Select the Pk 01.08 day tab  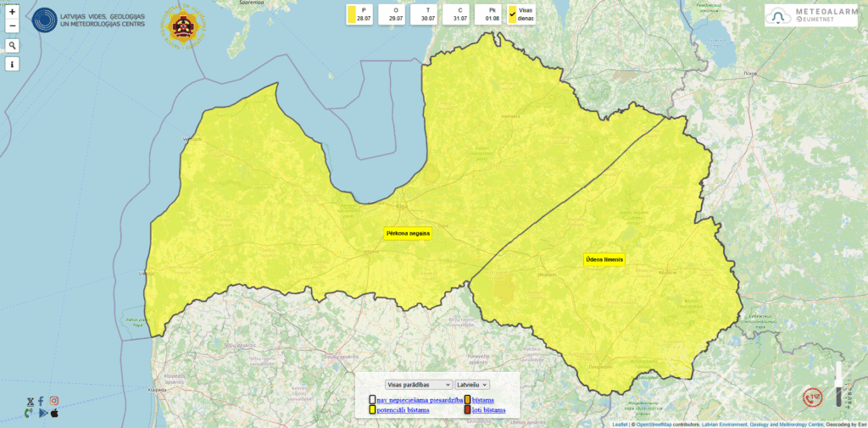(x=492, y=14)
